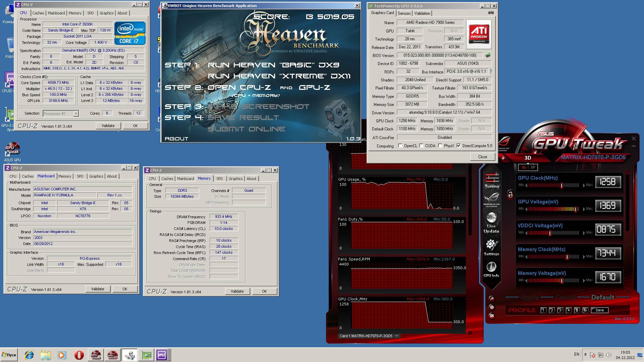Image resolution: width=644 pixels, height=362 pixels.
Task: Click Run Heaven "Basic" DX9 step
Action: point(273,65)
